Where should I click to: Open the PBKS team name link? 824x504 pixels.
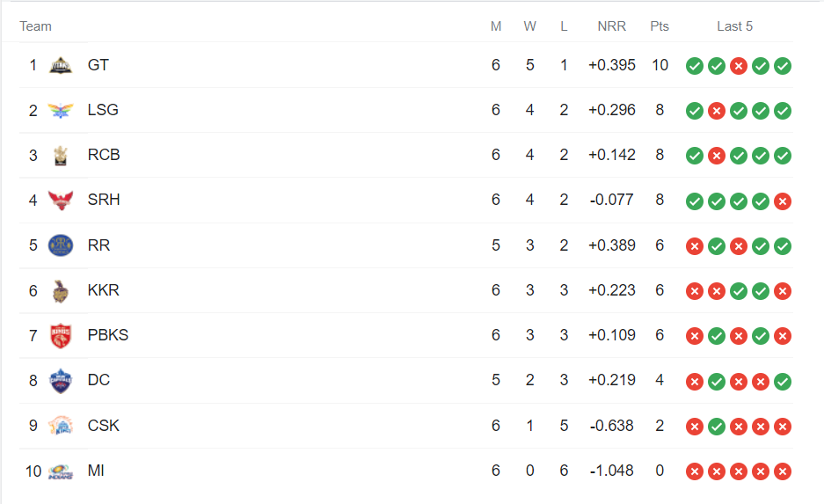coord(108,335)
